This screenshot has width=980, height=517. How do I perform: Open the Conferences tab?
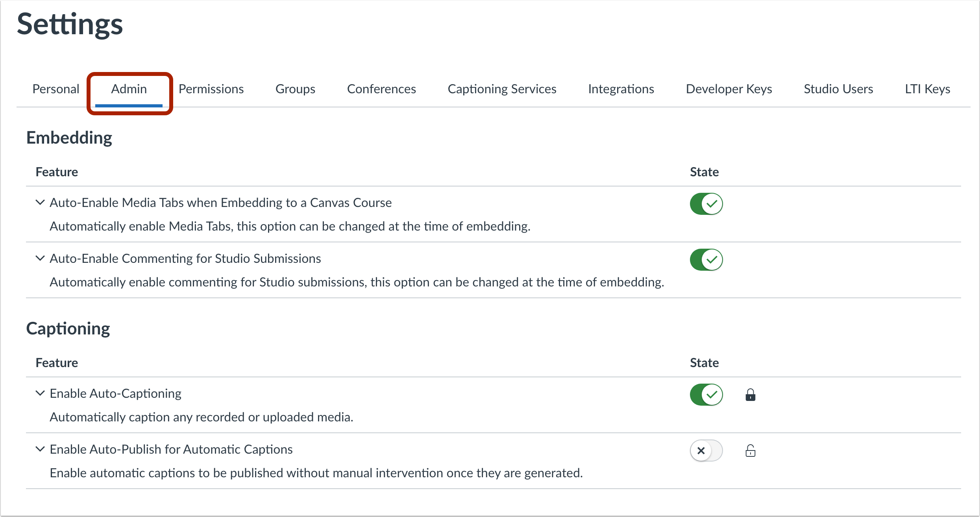click(x=381, y=89)
